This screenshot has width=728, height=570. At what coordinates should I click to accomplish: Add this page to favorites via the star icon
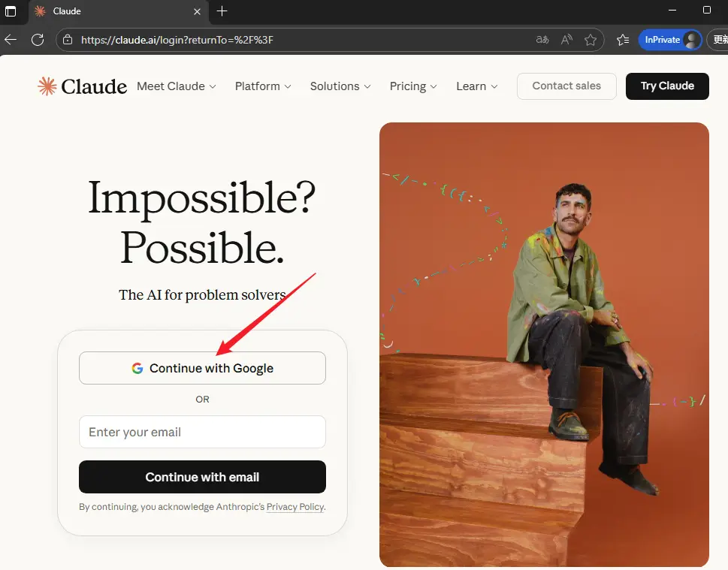point(591,39)
